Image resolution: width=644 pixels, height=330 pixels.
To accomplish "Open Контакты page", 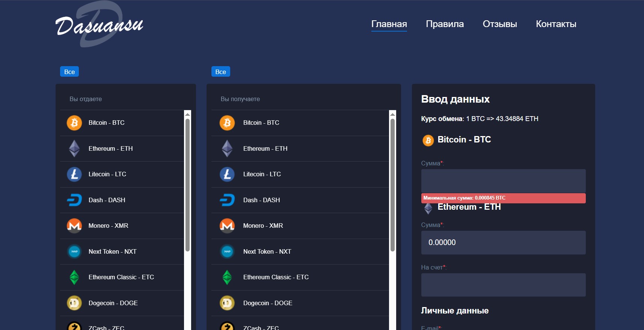I will pos(556,24).
